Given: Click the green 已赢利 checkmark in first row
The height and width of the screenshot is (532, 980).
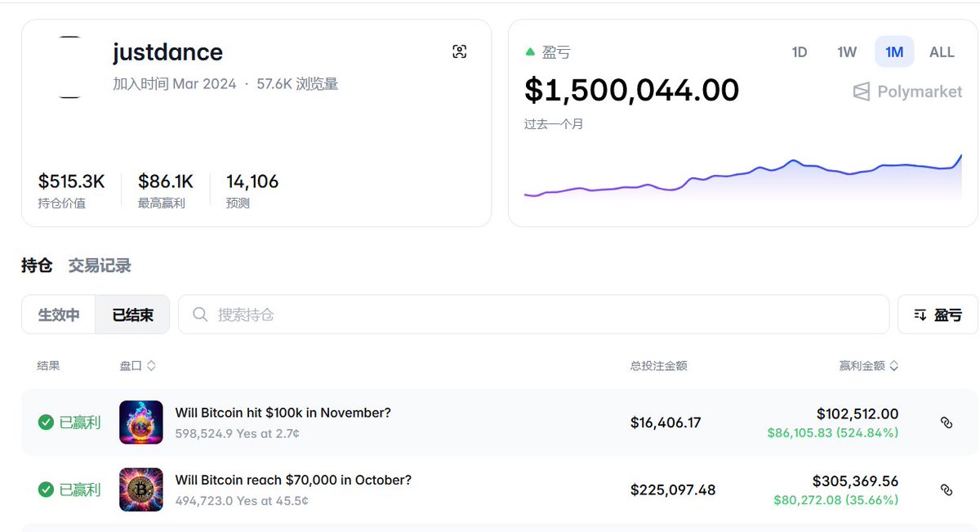Looking at the screenshot, I should point(47,422).
